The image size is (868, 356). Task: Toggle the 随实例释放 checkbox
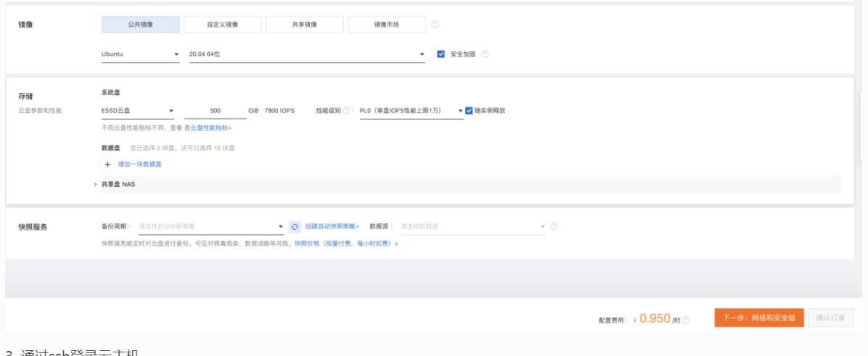[469, 111]
